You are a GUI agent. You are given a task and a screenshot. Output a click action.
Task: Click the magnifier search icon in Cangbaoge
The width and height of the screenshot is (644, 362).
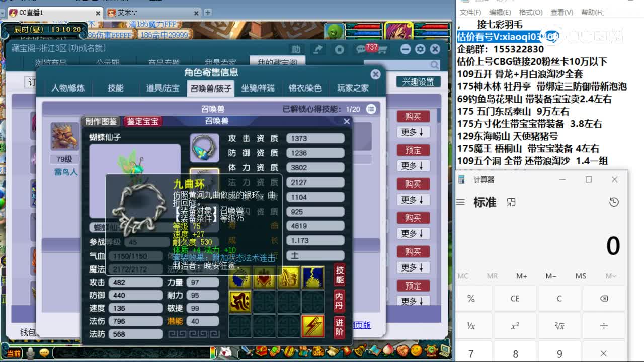click(x=435, y=65)
